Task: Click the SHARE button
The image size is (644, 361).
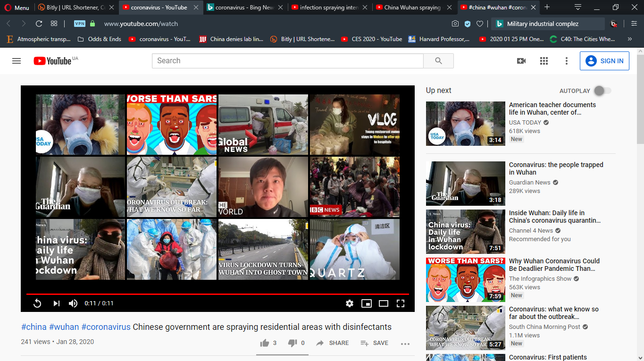Action: coord(333,343)
